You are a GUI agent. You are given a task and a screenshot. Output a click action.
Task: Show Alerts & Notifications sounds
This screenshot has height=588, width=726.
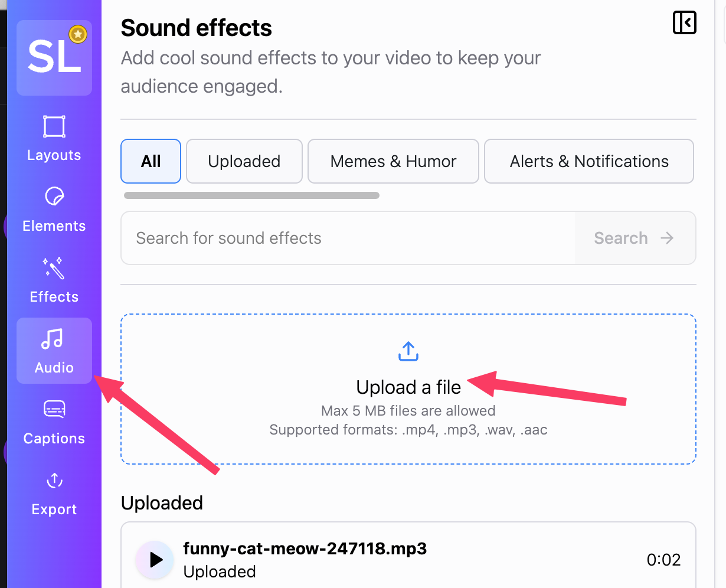point(589,161)
